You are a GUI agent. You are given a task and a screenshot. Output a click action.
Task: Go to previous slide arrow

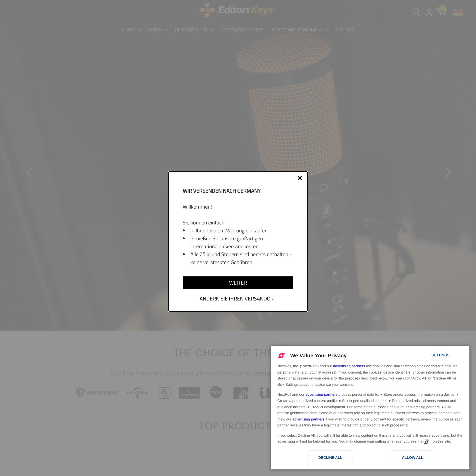(x=30, y=173)
